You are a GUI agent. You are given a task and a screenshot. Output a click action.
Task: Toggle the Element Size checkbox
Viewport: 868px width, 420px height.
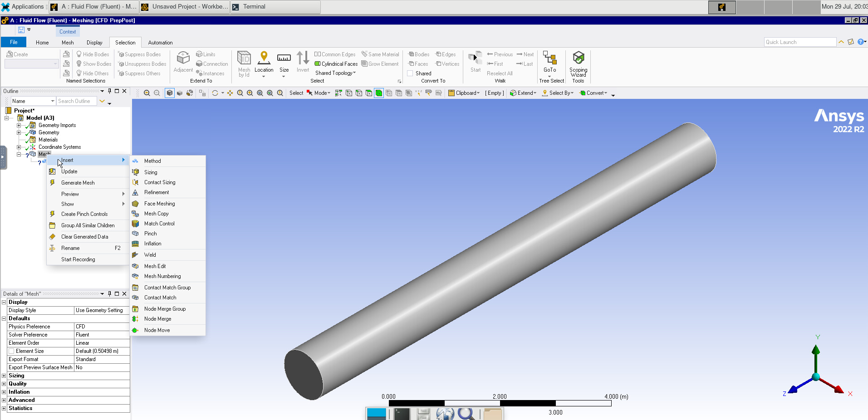11,351
